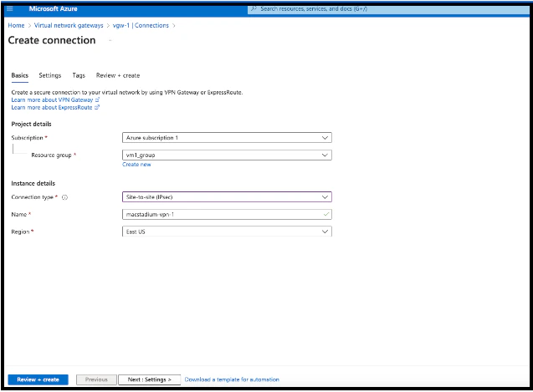Screen dimensions: 533x392
Task: Switch to the Settings tab
Action: click(x=50, y=75)
